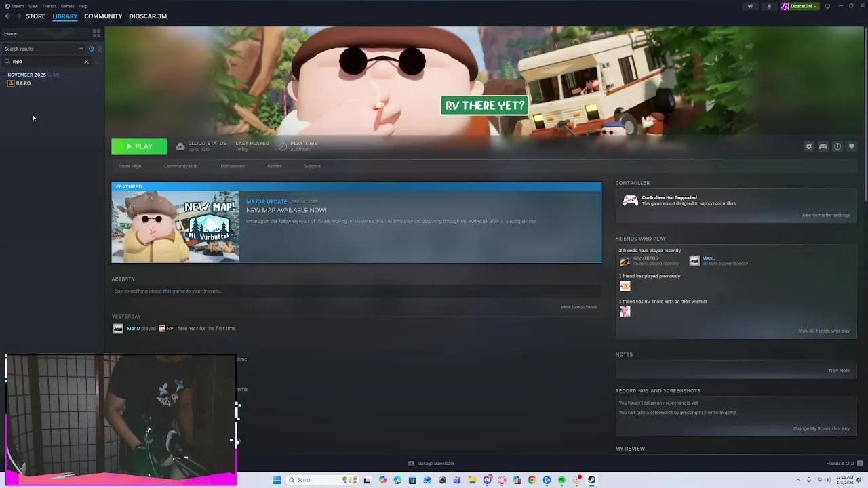The width and height of the screenshot is (868, 488).
Task: Click the page vertical scrollbar
Action: 865,115
